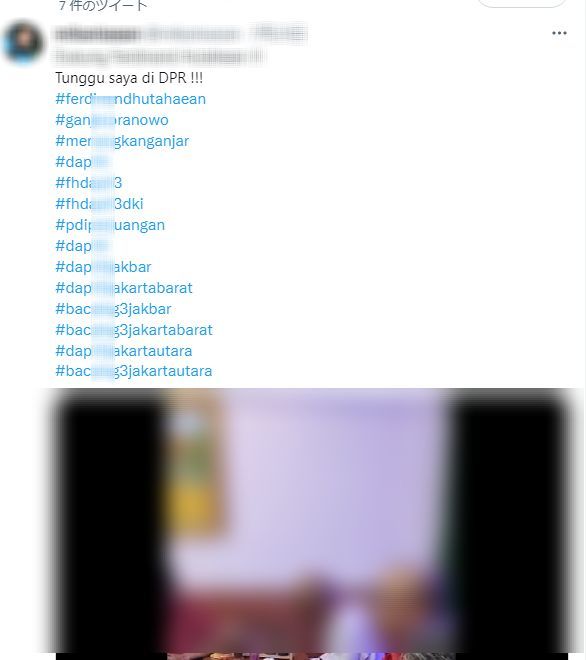Open the tweet's three-dot more options menu
This screenshot has width=586, height=660.
coord(559,33)
